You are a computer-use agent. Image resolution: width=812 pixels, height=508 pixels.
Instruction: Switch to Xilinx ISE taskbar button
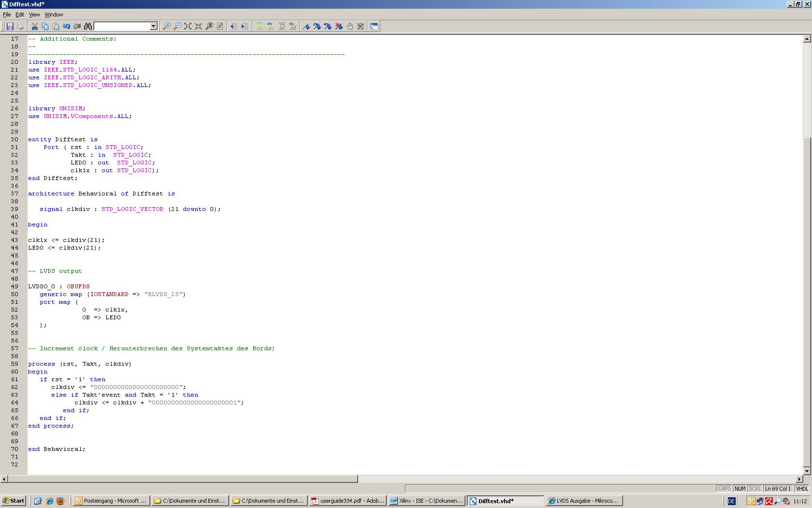(426, 501)
